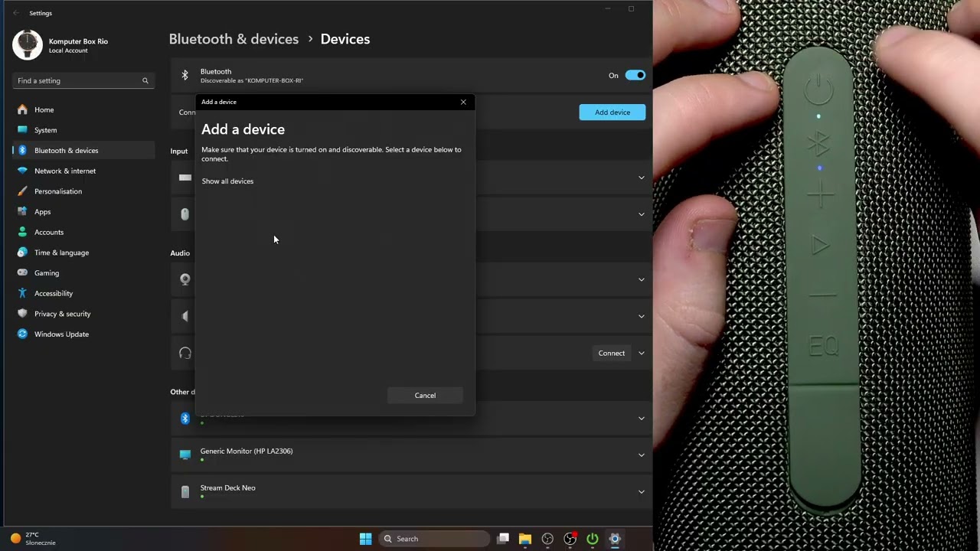Click the Settings gear on the taskbar
980x551 pixels.
615,539
